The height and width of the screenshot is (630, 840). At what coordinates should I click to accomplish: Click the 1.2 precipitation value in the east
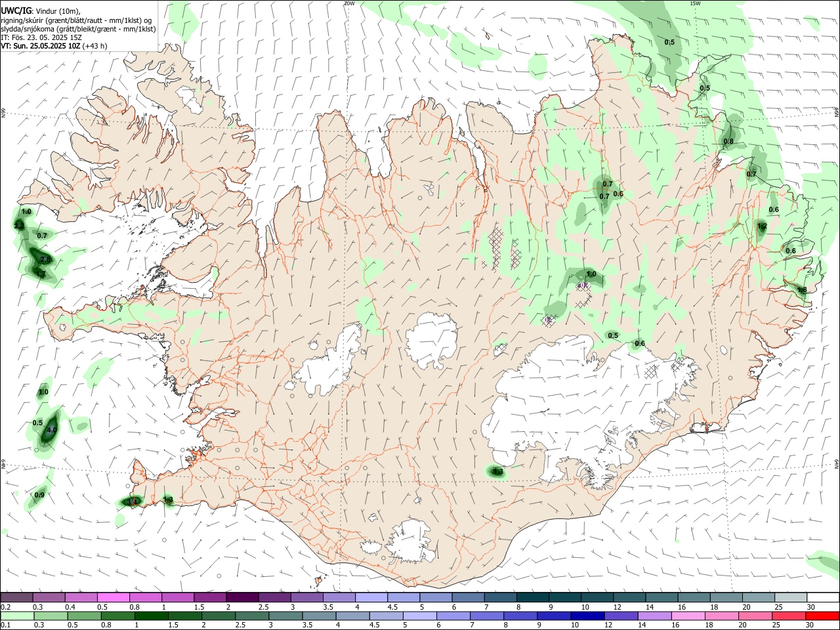(x=762, y=226)
